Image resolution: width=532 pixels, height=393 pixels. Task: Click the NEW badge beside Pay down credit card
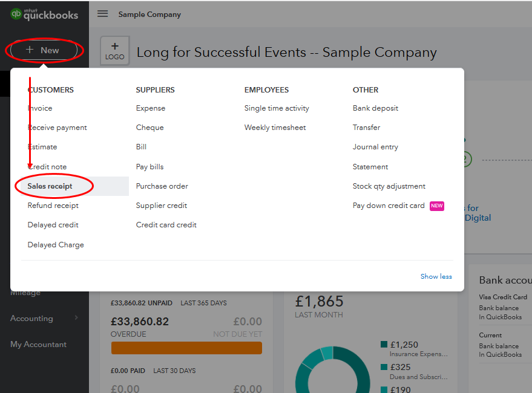[436, 206]
